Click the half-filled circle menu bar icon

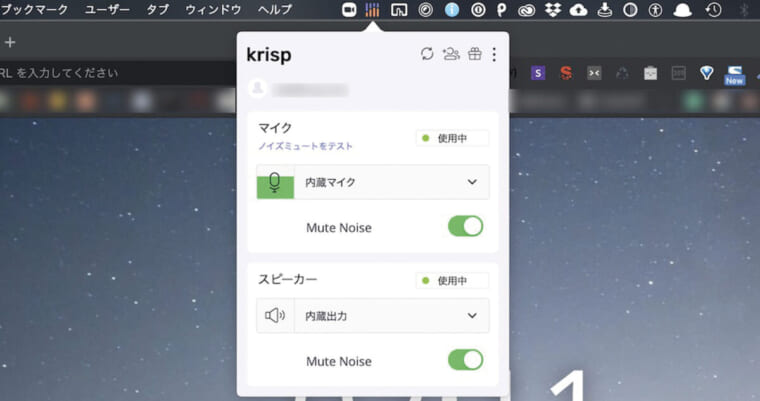click(x=630, y=9)
